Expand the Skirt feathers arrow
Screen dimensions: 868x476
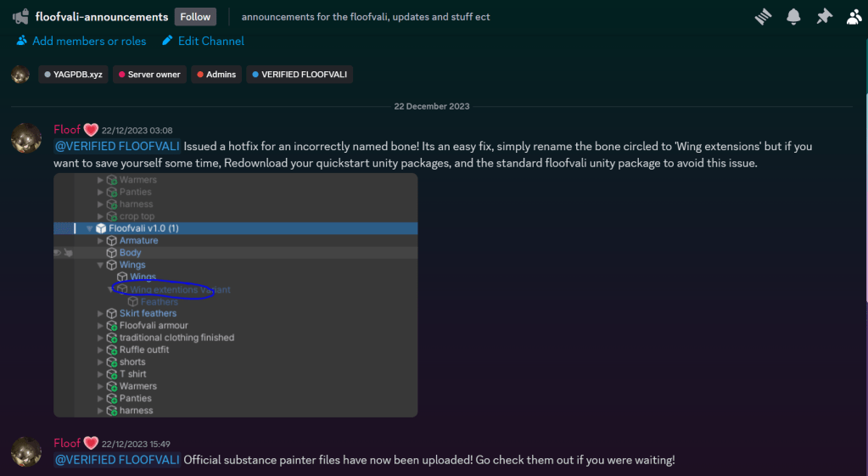point(101,314)
